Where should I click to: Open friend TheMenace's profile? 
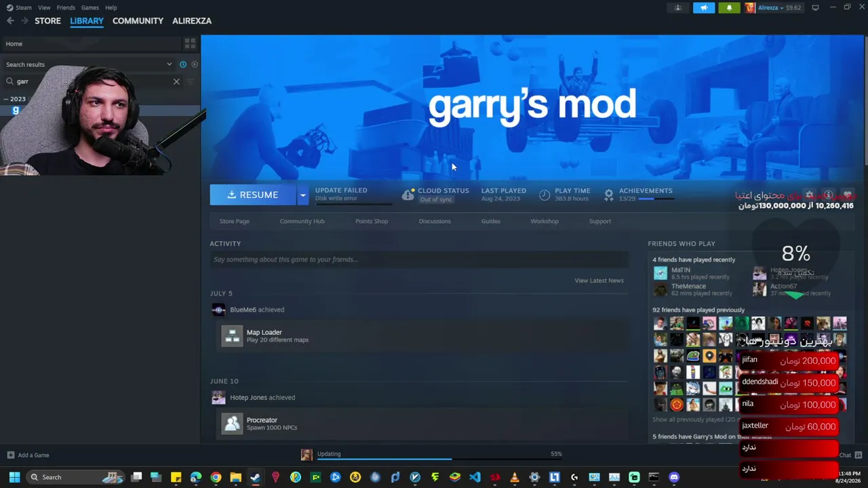(688, 287)
